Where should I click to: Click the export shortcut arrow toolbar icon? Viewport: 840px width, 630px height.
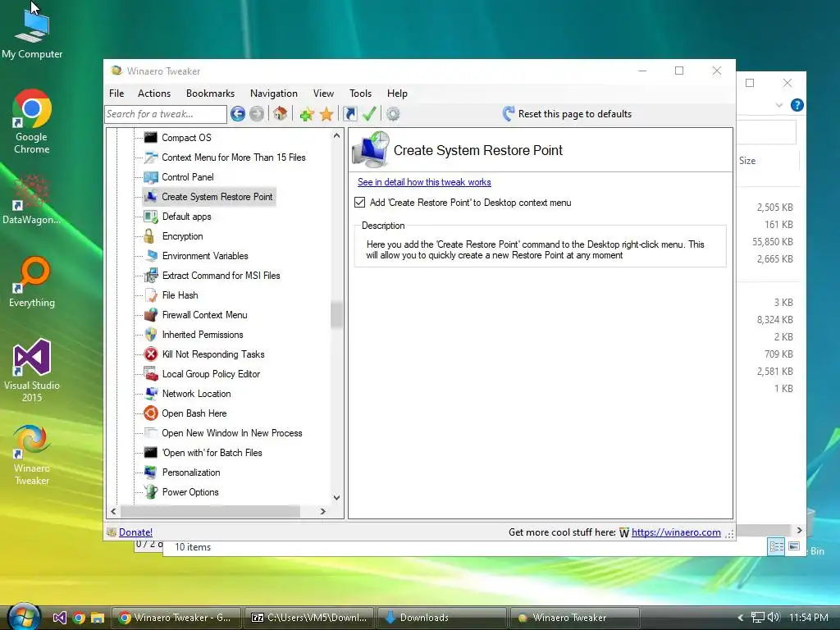tap(349, 113)
